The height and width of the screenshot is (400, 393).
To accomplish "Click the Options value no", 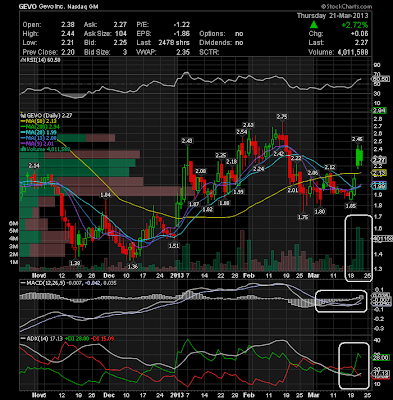I will click(239, 34).
